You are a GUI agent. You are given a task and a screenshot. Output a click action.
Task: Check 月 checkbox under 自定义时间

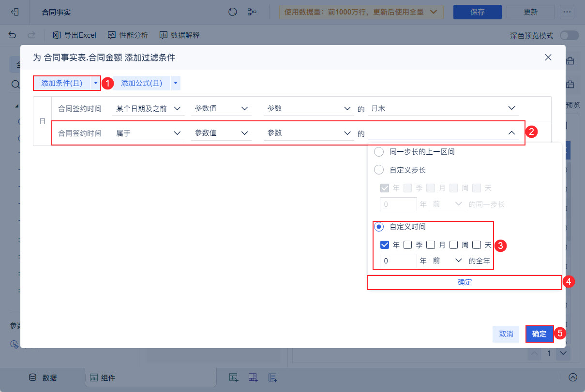pyautogui.click(x=431, y=245)
